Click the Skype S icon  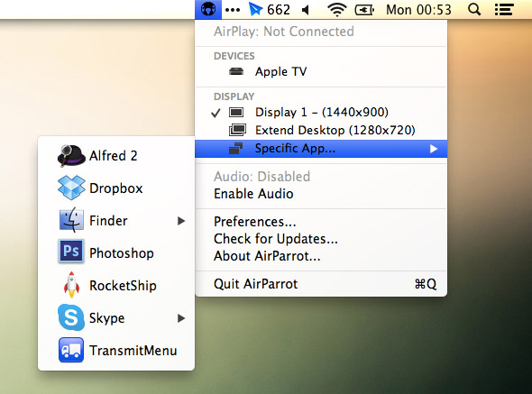(x=71, y=317)
